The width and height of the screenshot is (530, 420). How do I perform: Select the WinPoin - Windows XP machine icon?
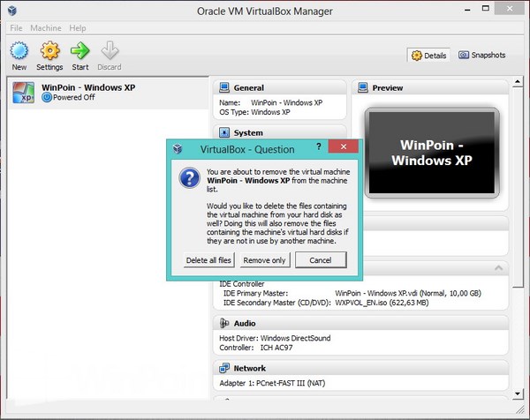[x=23, y=93]
